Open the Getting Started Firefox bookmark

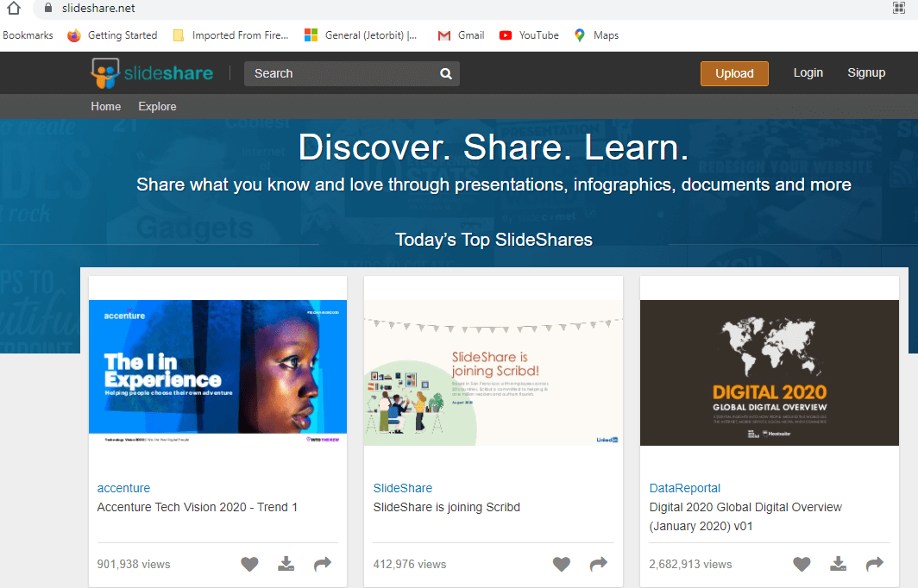(x=112, y=35)
